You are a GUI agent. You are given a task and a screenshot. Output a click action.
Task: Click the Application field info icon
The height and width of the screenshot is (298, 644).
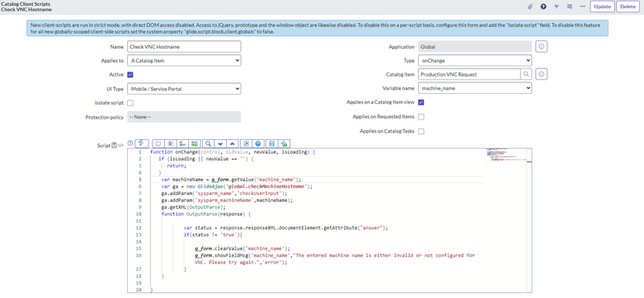[541, 47]
